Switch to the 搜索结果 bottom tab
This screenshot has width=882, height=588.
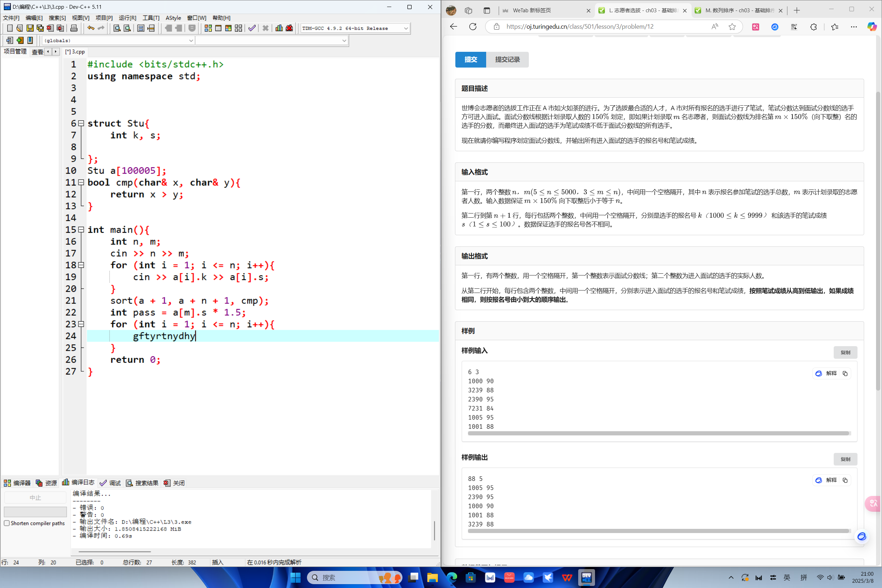[142, 483]
